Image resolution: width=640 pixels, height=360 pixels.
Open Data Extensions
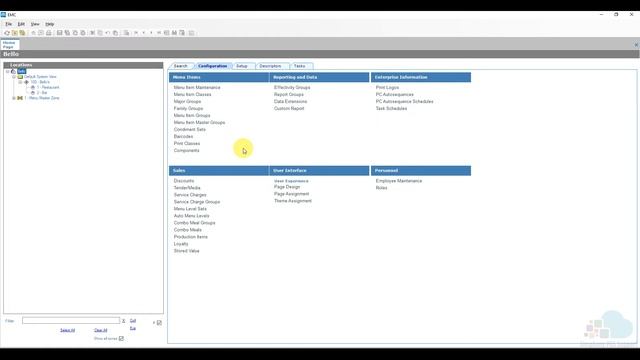point(290,101)
